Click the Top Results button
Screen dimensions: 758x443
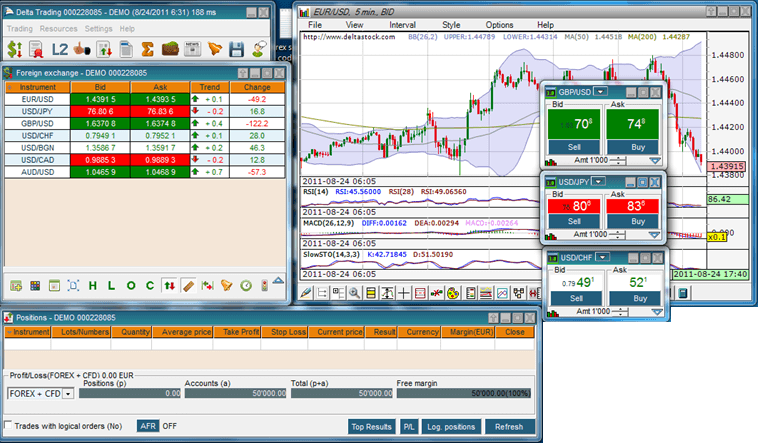click(371, 427)
